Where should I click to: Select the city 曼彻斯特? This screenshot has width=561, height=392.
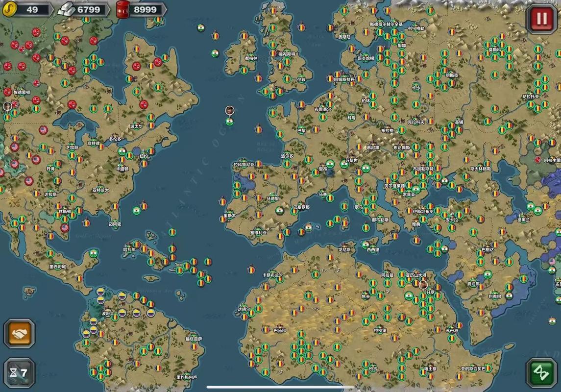point(287,54)
